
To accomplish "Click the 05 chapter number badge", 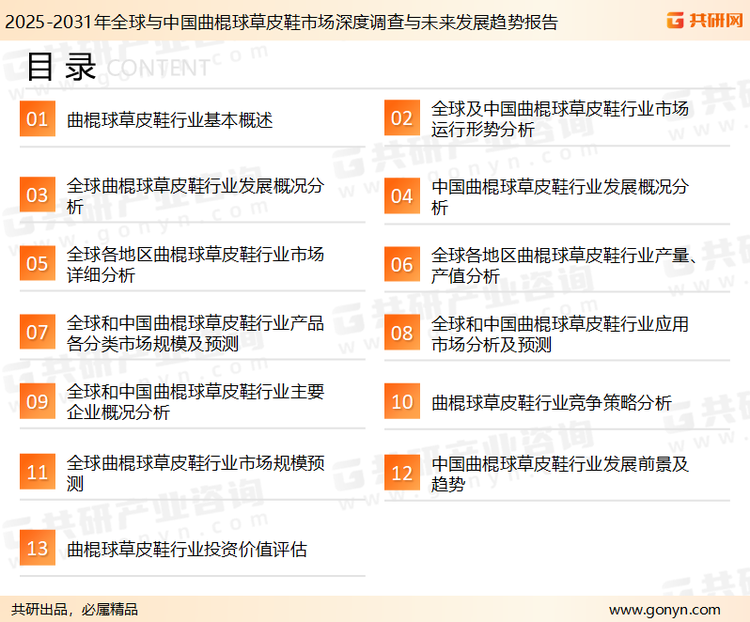I will coord(37,264).
